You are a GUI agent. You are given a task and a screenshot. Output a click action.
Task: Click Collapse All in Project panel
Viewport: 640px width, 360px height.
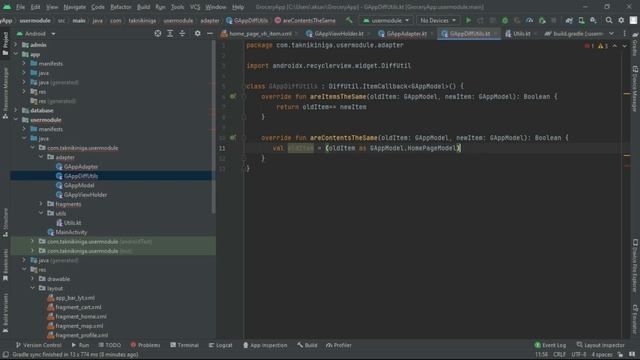tap(182, 33)
